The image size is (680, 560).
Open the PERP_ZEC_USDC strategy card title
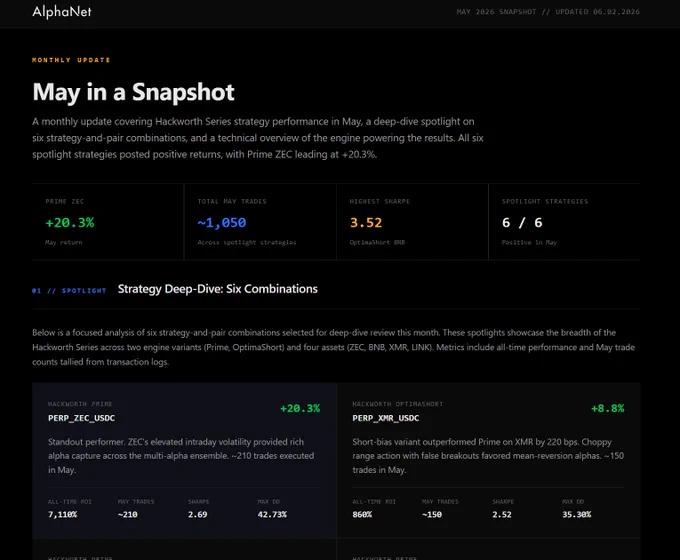82,418
